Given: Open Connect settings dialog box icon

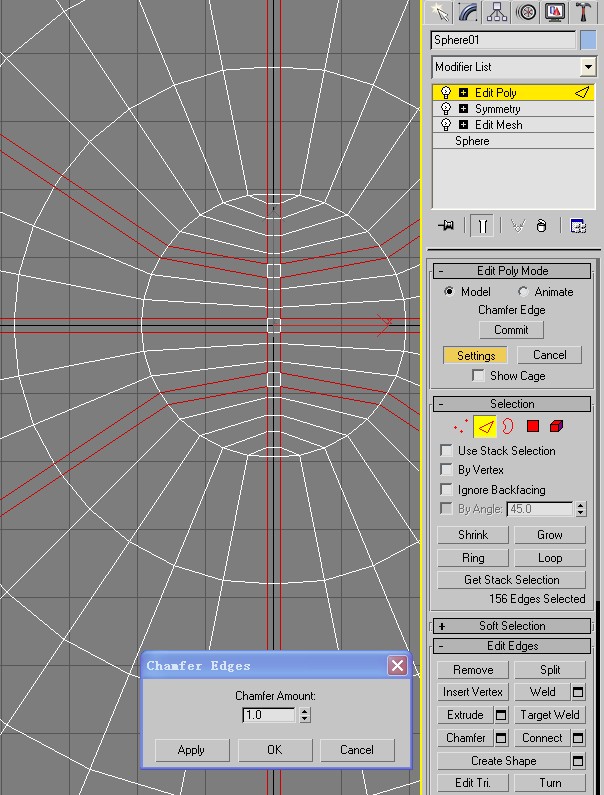Looking at the screenshot, I should click(x=578, y=738).
